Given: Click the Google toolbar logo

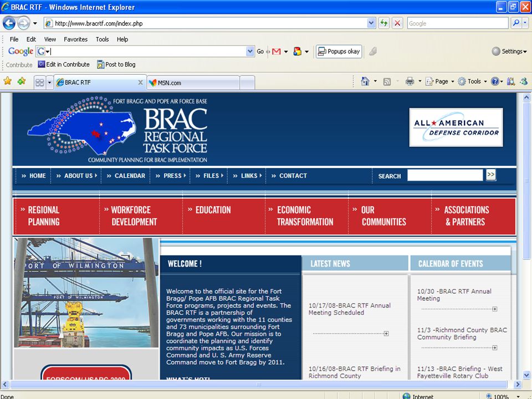Looking at the screenshot, I should 21,51.
